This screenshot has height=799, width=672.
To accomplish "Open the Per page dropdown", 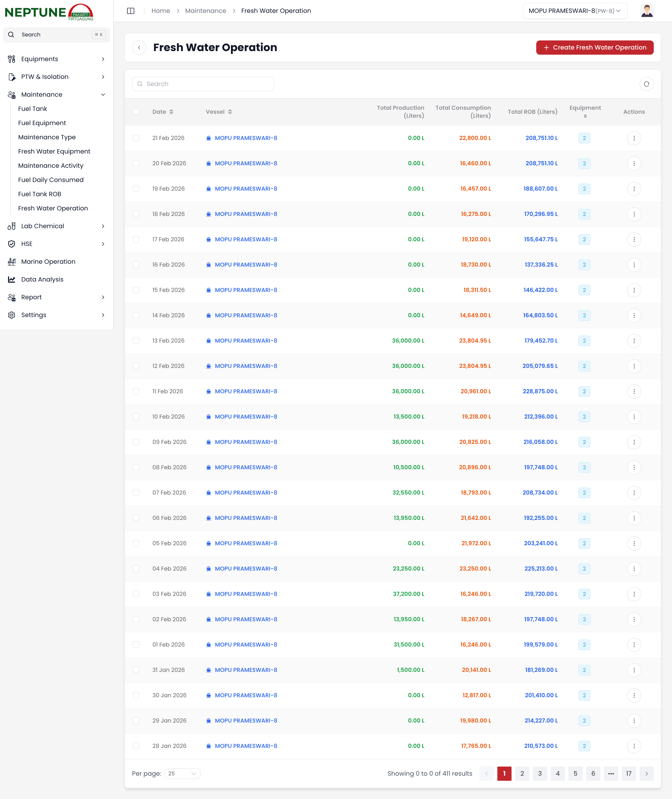I will pos(182,773).
